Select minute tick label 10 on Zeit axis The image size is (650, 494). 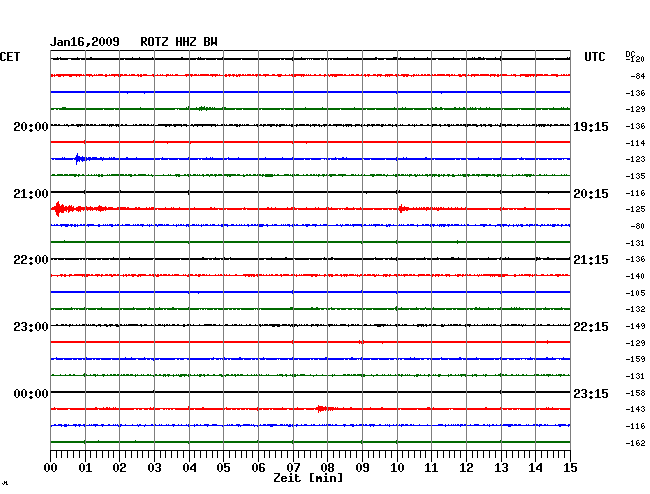point(397,467)
